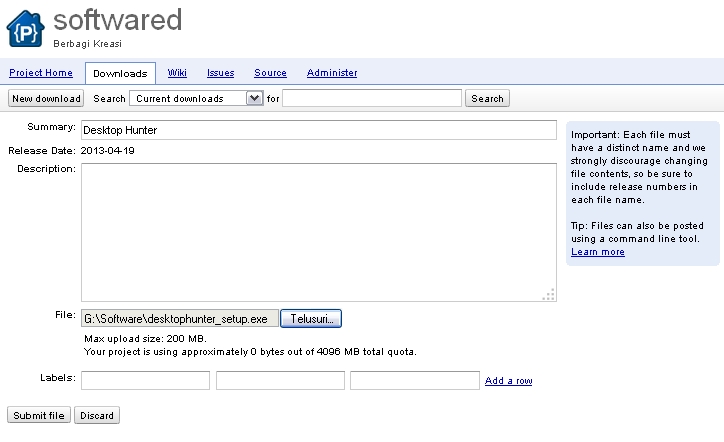This screenshot has height=442, width=724.
Task: Click the Submit file button
Action: point(39,415)
